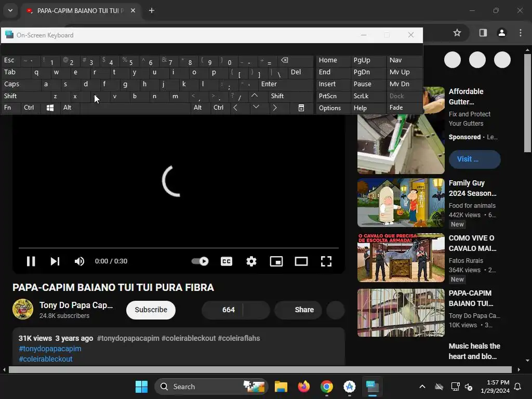The height and width of the screenshot is (399, 532).
Task: Share this video
Action: pyautogui.click(x=298, y=310)
